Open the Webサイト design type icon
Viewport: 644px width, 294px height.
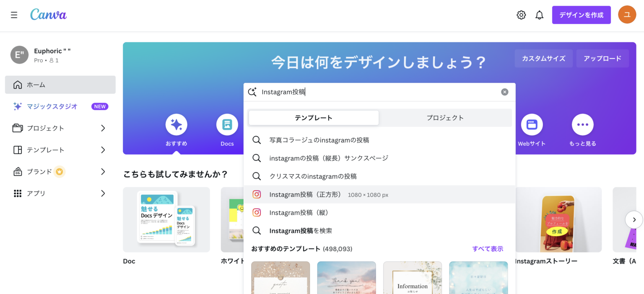[x=532, y=124]
